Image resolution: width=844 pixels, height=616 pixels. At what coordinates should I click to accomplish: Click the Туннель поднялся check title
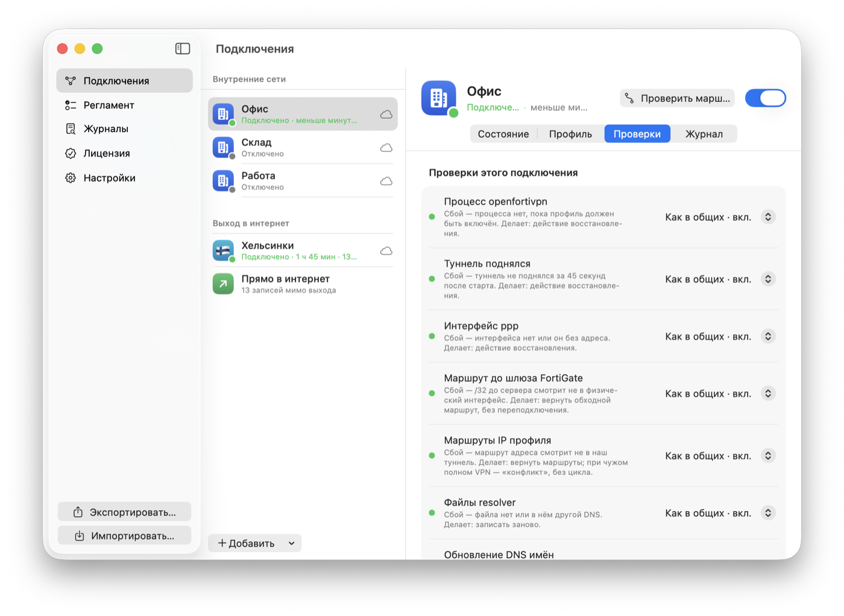point(487,263)
